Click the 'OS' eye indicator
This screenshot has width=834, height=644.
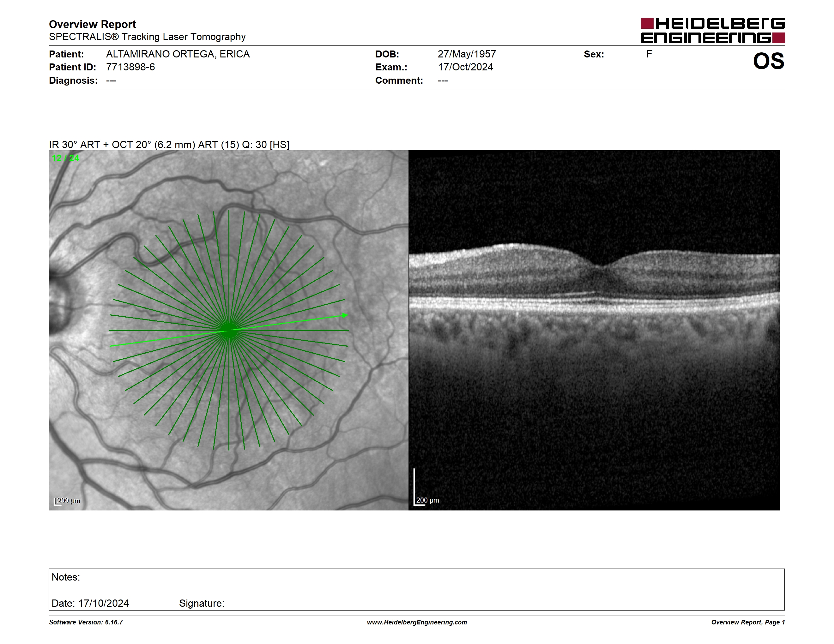[x=768, y=61]
